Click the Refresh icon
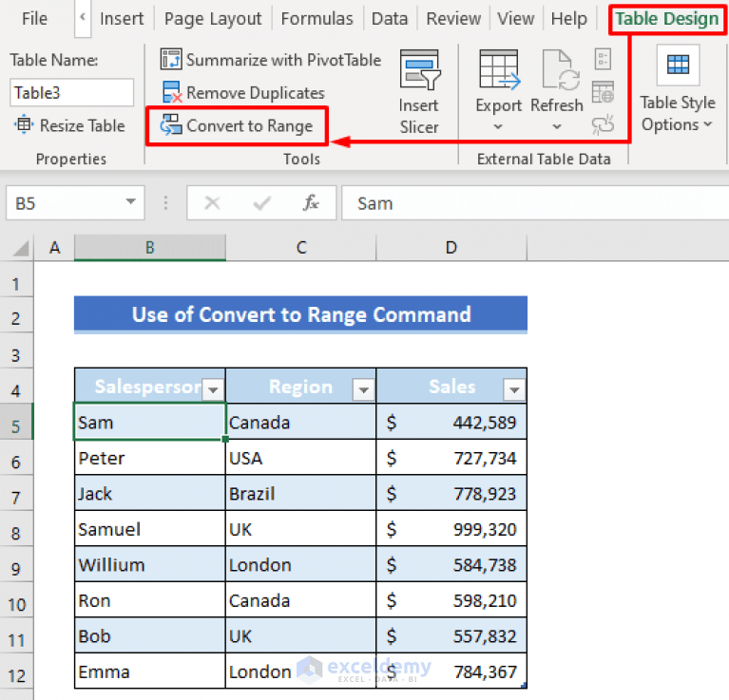The width and height of the screenshot is (729, 700). click(561, 69)
